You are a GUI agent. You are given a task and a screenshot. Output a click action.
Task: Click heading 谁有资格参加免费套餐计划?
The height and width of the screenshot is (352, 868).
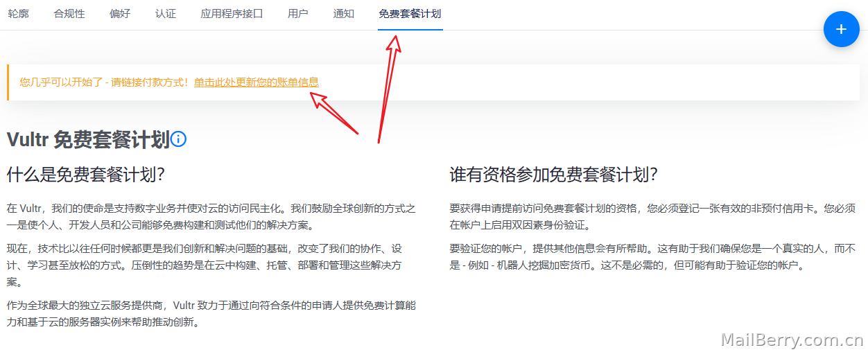pyautogui.click(x=554, y=175)
